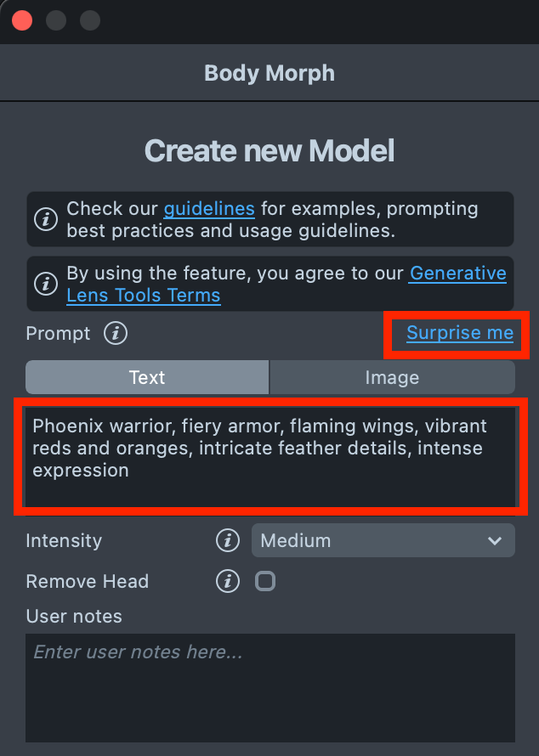
Task: Minimize the window with the middle title-bar button
Action: (x=56, y=20)
